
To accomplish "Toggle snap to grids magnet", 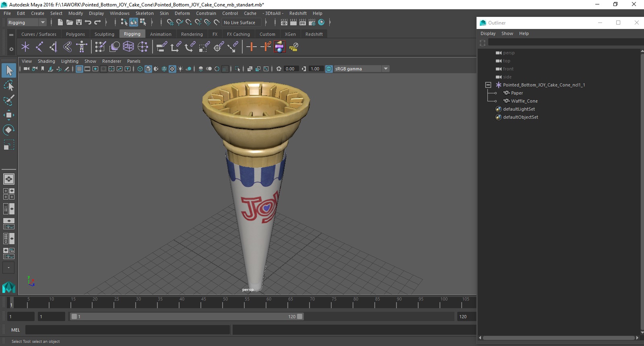I will 170,23.
